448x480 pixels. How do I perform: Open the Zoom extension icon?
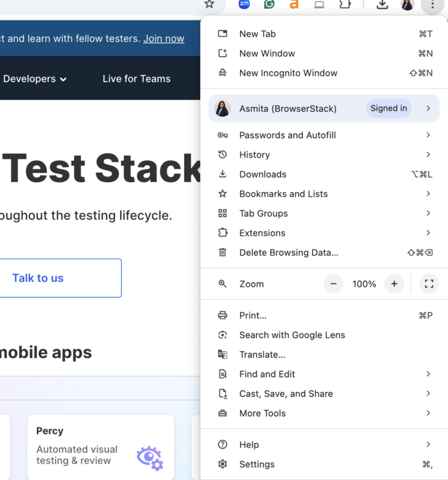[244, 5]
